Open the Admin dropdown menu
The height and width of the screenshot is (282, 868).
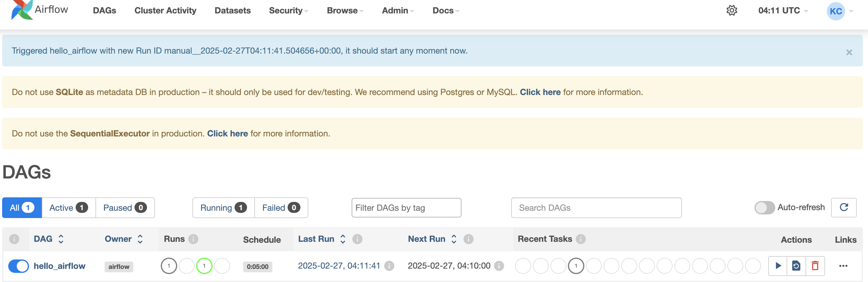(398, 10)
